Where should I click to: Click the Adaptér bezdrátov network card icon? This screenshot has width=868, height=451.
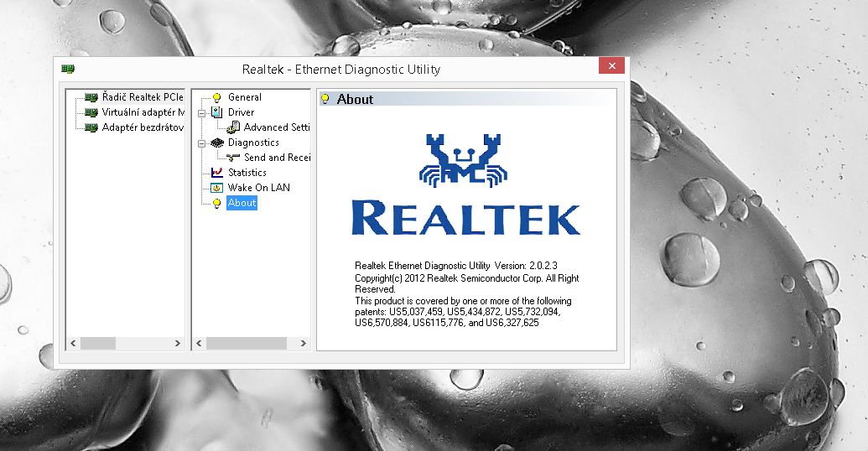click(91, 127)
